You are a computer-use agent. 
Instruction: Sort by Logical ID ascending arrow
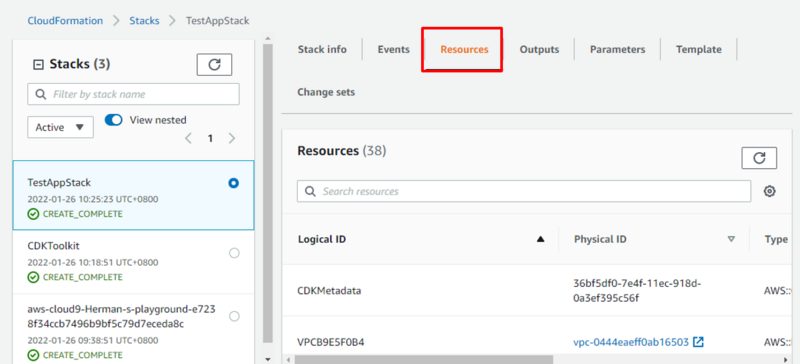(x=541, y=239)
